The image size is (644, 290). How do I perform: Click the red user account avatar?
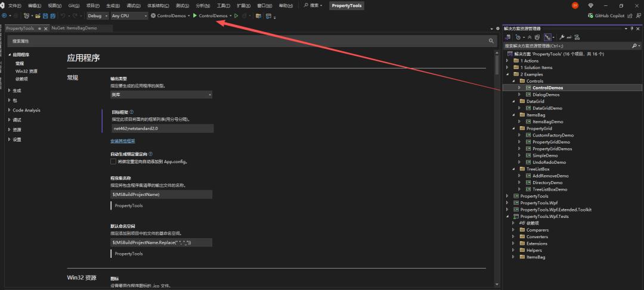[x=575, y=5]
